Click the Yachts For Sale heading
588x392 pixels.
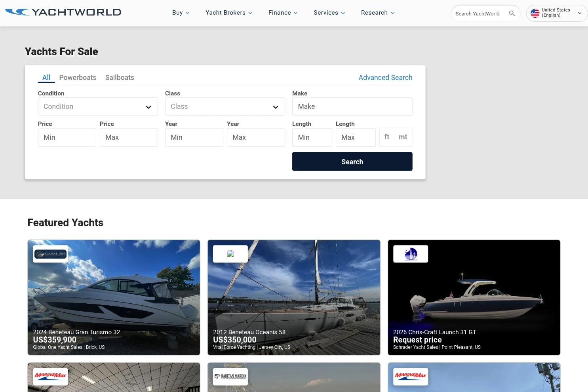point(61,51)
